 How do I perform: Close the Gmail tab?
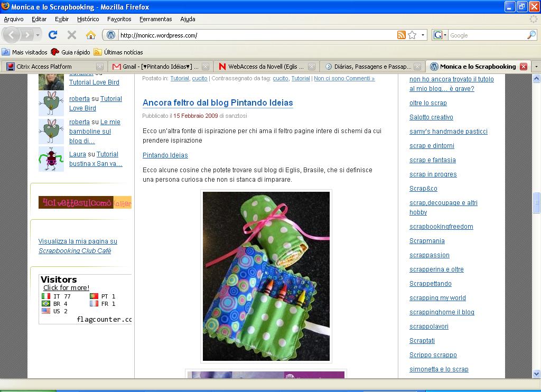[206, 67]
